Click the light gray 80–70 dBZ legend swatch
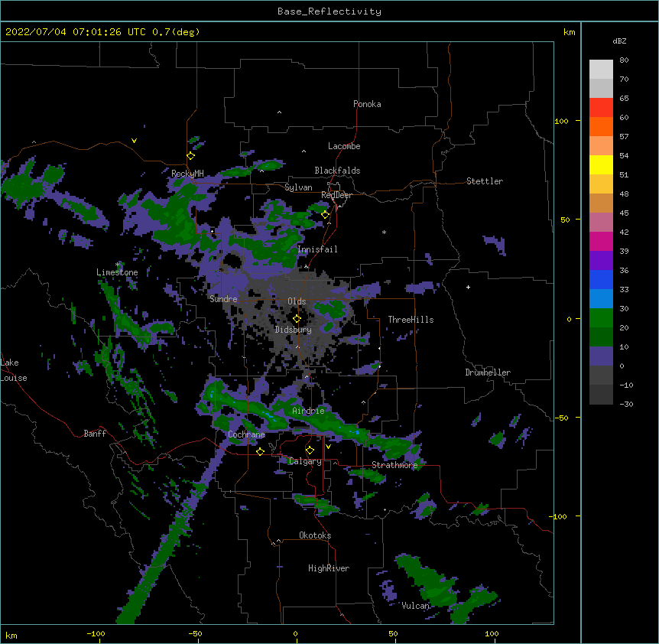Viewport: 659px width, 644px height. coord(601,69)
